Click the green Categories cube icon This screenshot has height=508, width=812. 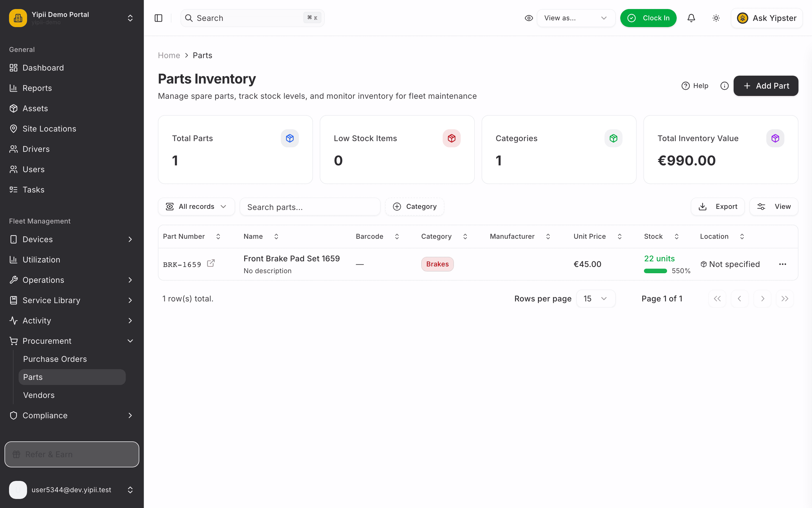(x=613, y=138)
